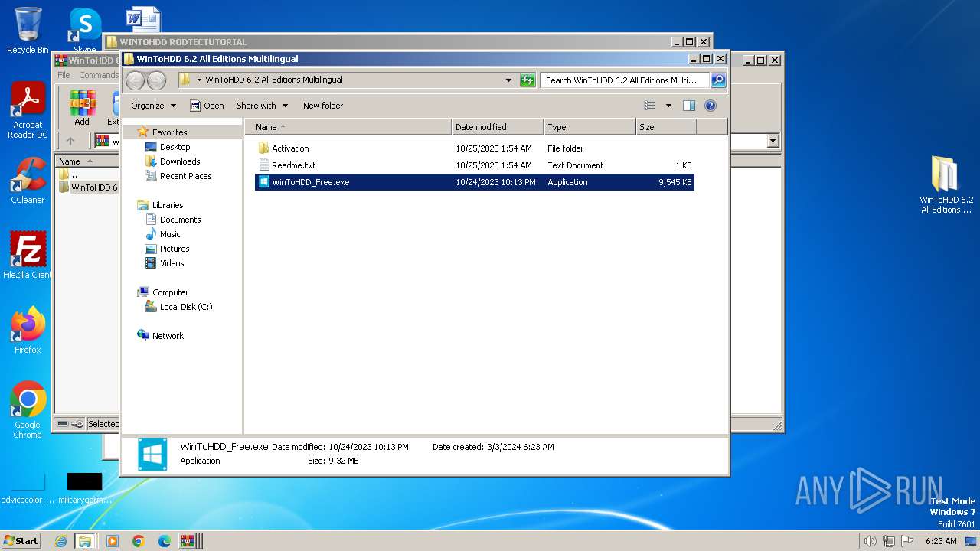Screen dimensions: 980x551
Task: Click the volume speaker tray icon
Action: point(870,541)
